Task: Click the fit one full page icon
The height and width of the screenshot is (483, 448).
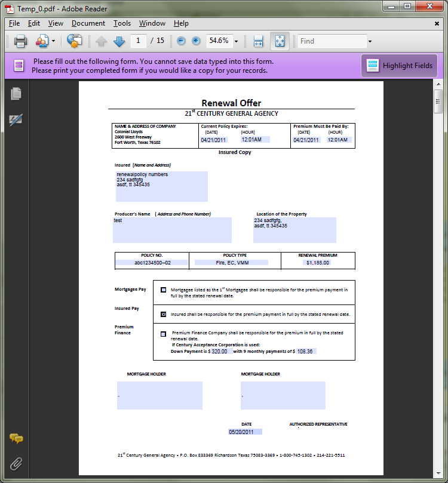Action: [x=280, y=41]
